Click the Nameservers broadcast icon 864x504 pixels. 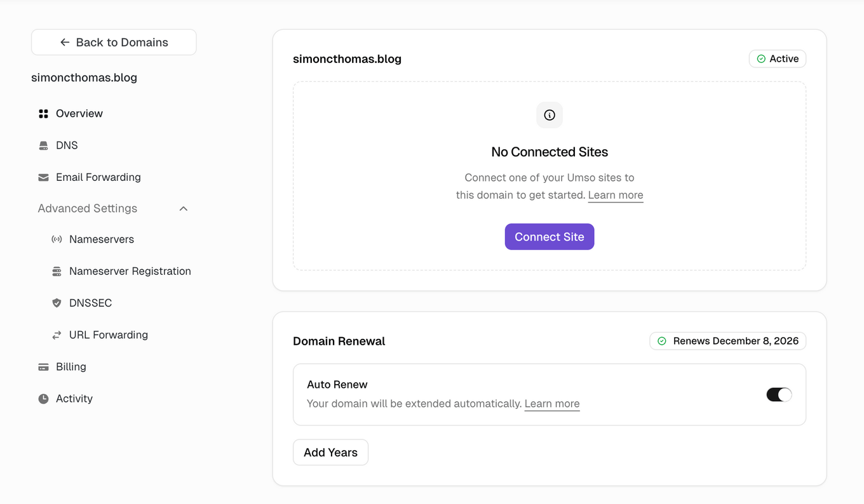(x=57, y=239)
